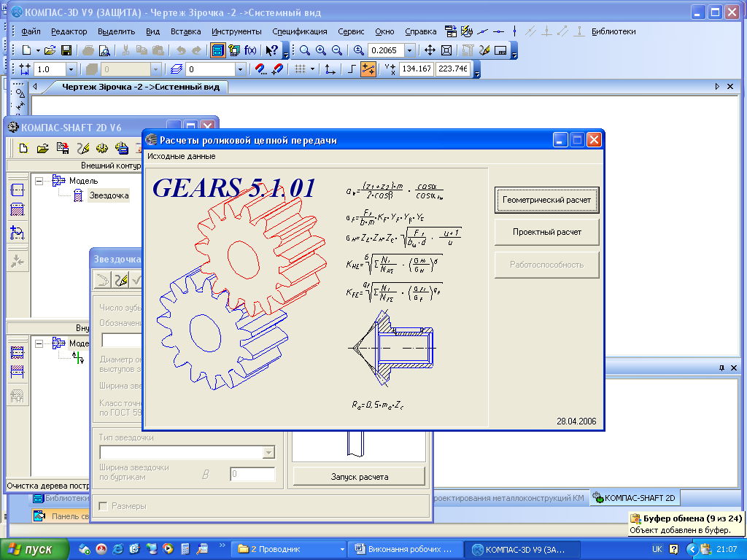The height and width of the screenshot is (560, 747).
Task: Tick the Размеры checkbox
Action: pyautogui.click(x=103, y=506)
